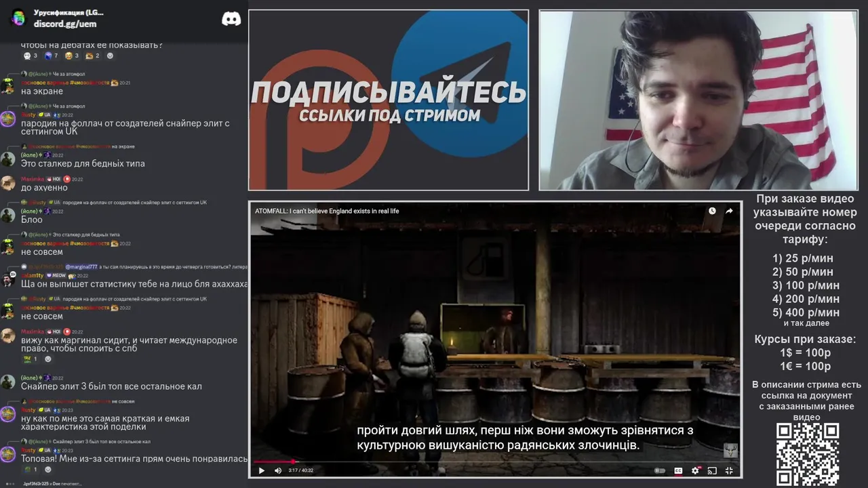Click the tariff line '3) 100 р/мин'
The image size is (868, 488).
(806, 285)
